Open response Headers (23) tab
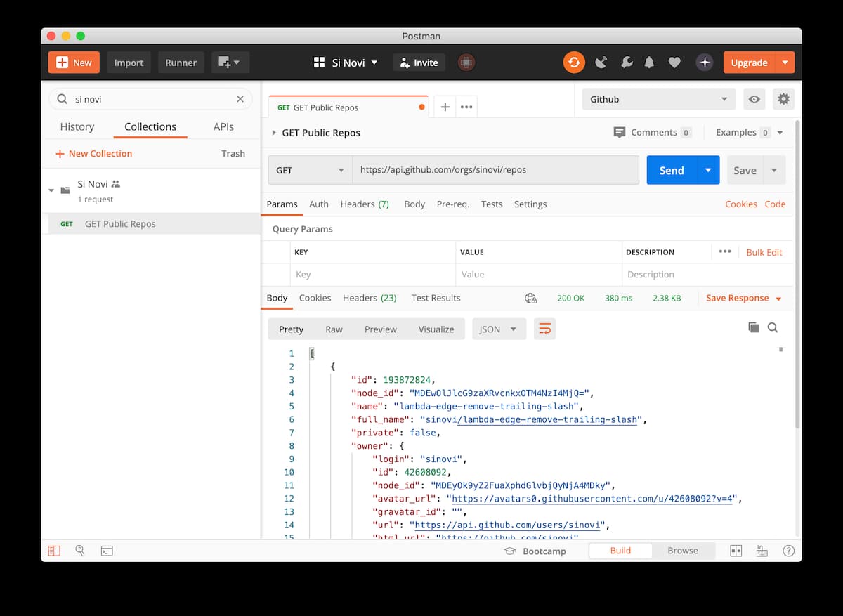This screenshot has width=843, height=616. pos(370,298)
